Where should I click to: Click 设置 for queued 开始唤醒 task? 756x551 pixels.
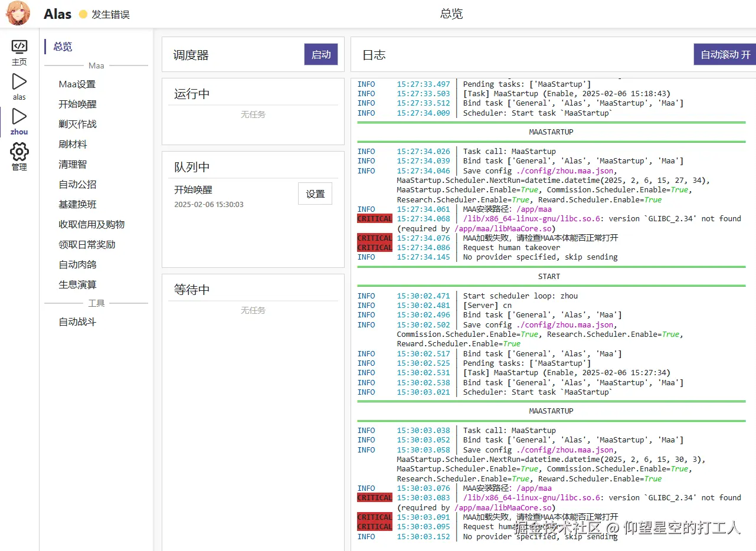tap(315, 193)
